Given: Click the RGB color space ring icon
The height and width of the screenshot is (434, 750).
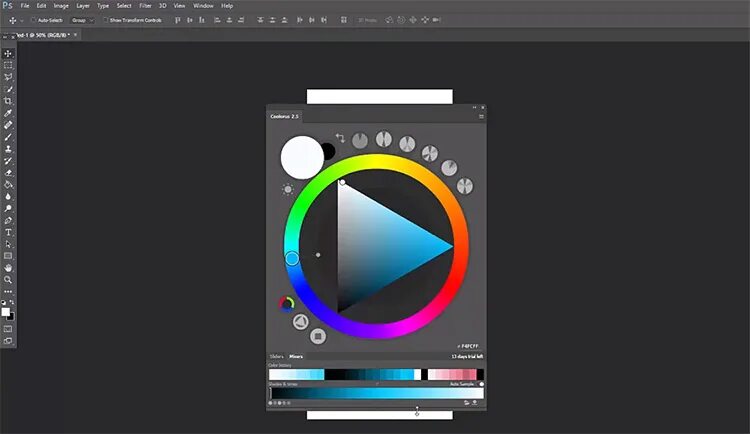Looking at the screenshot, I should pyautogui.click(x=287, y=304).
